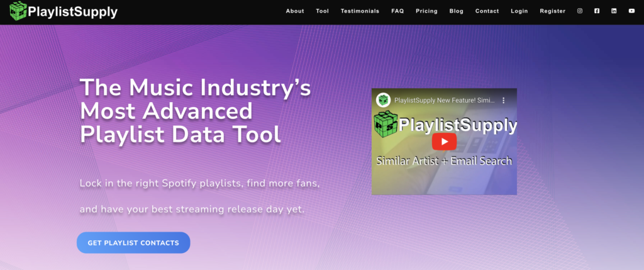644x270 pixels.
Task: Click the PlaylistSupply site name in the header
Action: pyautogui.click(x=73, y=12)
